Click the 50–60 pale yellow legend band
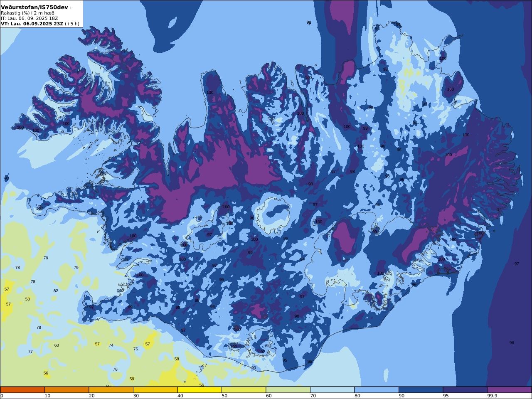 244,390
